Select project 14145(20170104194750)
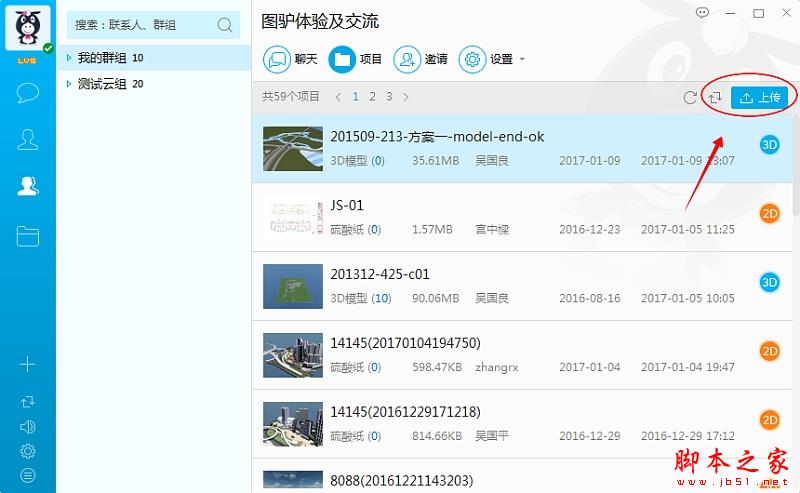Screen dimensions: 800x493 click(406, 343)
